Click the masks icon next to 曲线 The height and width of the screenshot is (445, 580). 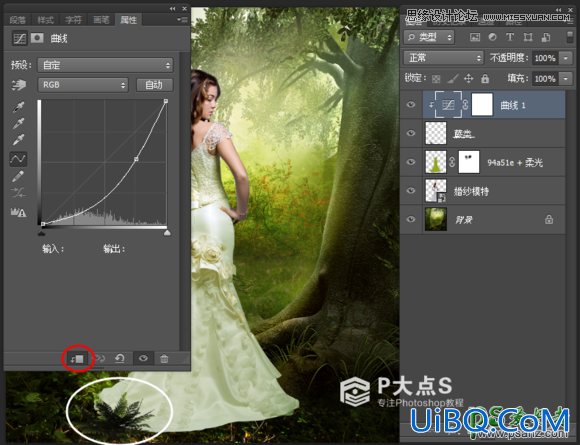pos(37,38)
